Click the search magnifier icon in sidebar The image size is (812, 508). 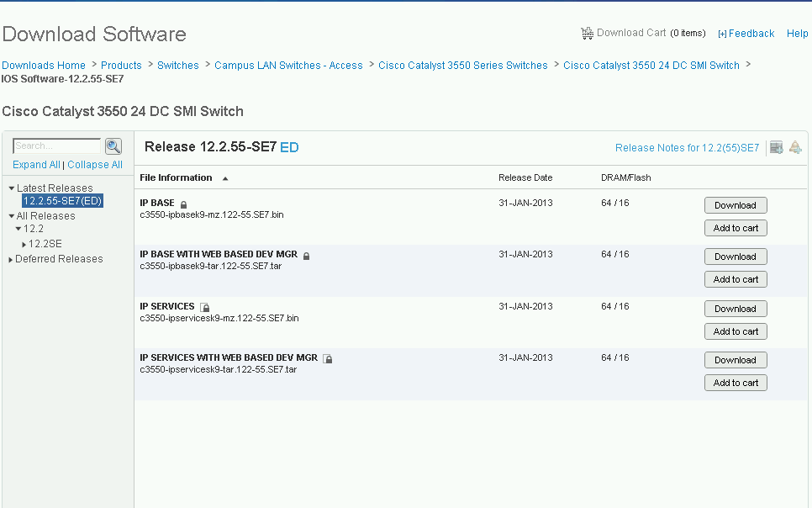[x=113, y=146]
